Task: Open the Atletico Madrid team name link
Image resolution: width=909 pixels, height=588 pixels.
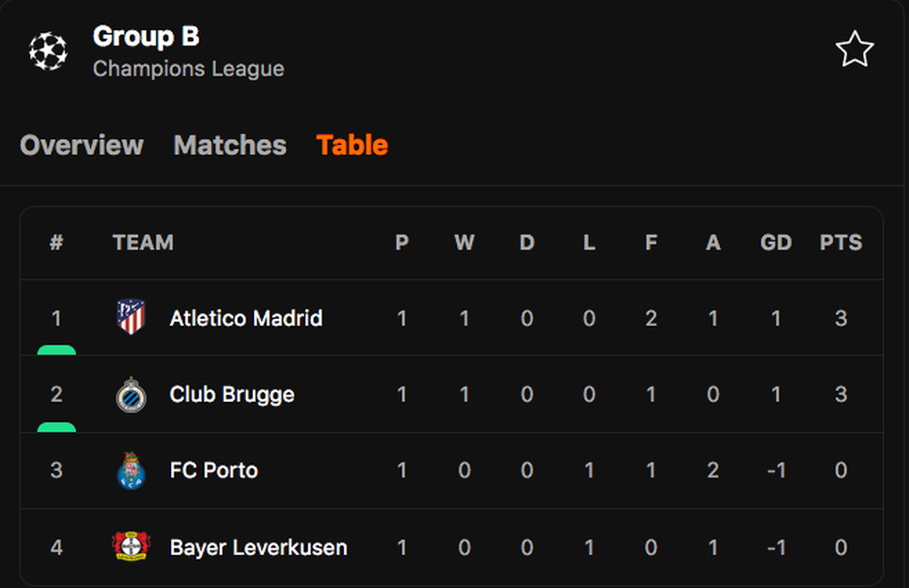Action: [246, 318]
